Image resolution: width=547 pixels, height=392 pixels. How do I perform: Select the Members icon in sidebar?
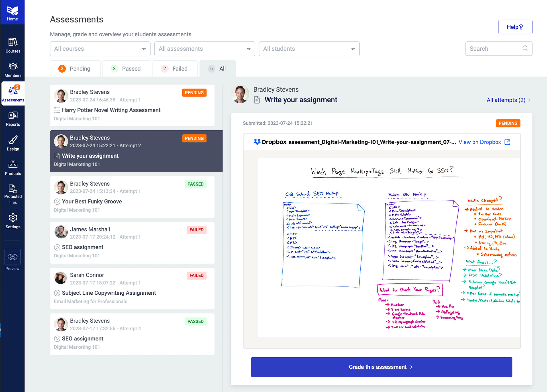click(13, 69)
